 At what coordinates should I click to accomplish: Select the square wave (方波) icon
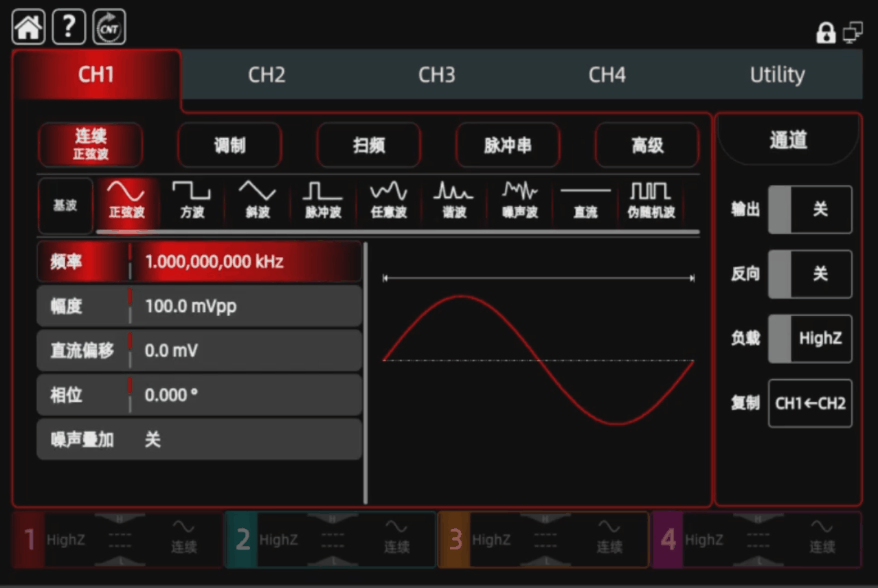pyautogui.click(x=192, y=201)
